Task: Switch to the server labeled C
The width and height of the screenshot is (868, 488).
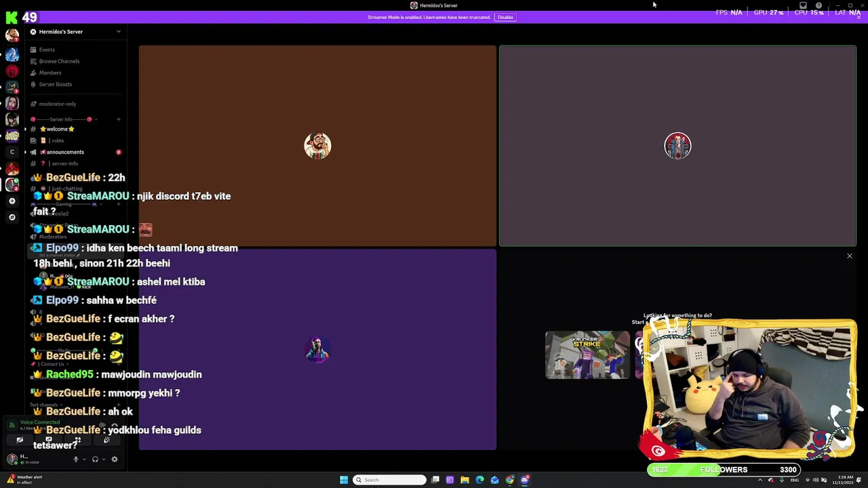Action: (x=12, y=152)
